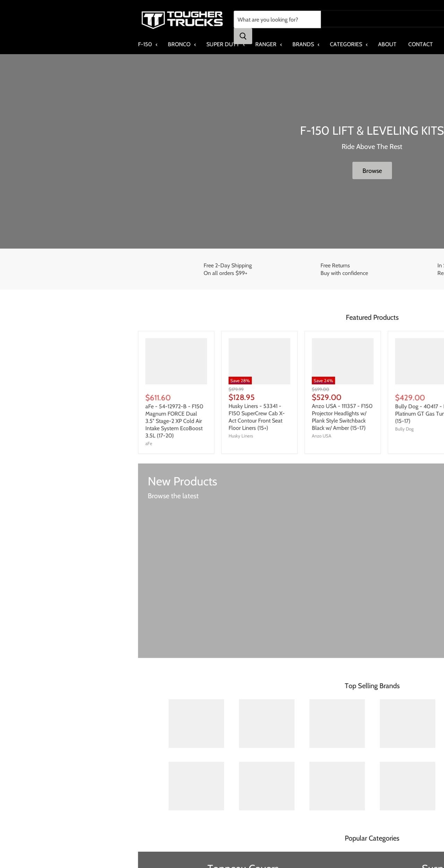Open the RANGER navigation item
This screenshot has height=868, width=444.
point(265,44)
